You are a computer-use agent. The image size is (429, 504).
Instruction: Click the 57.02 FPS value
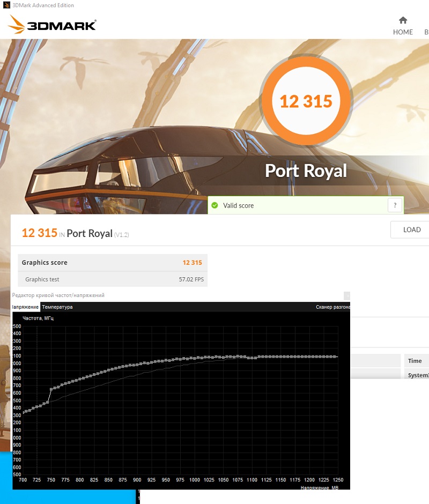[191, 279]
